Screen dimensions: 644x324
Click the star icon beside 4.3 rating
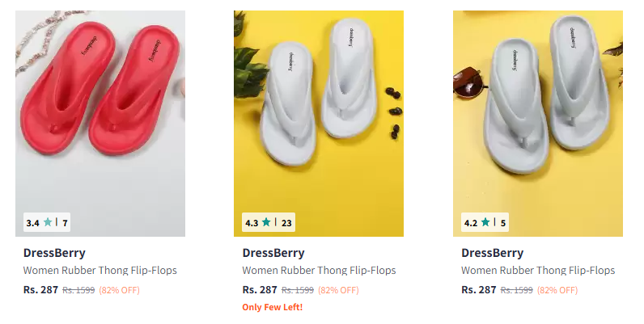pyautogui.click(x=266, y=222)
